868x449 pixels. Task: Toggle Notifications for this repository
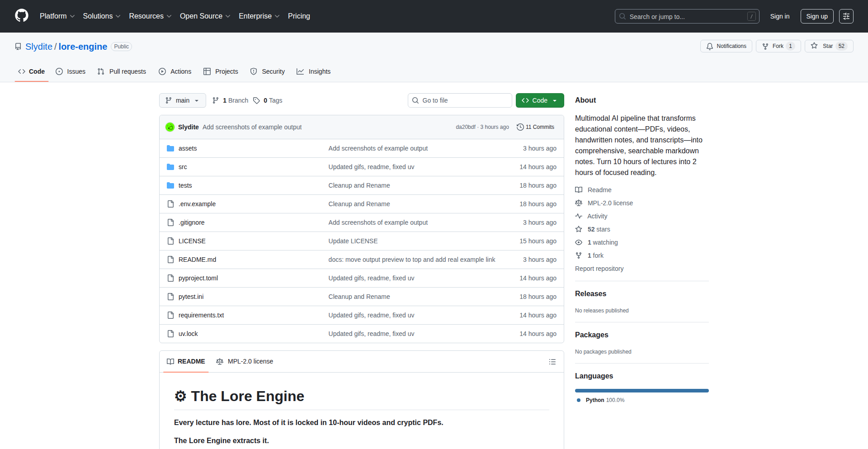(x=726, y=46)
